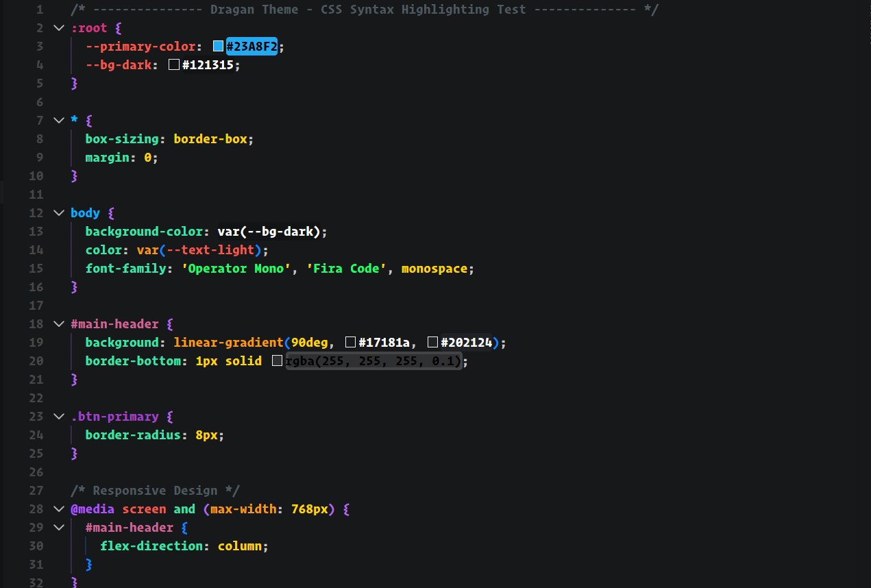This screenshot has width=871, height=588.
Task: Click the border-bottom property
Action: tap(133, 361)
